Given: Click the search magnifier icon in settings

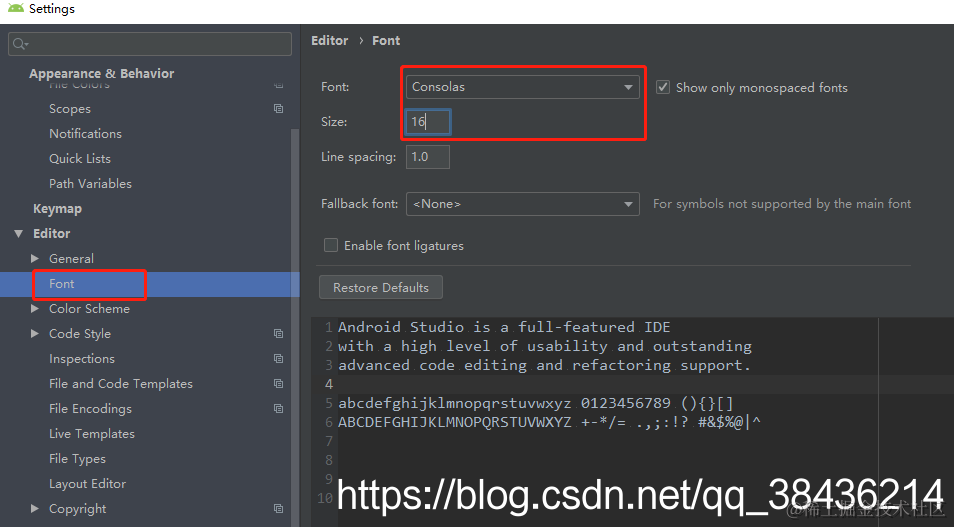Looking at the screenshot, I should [19, 44].
